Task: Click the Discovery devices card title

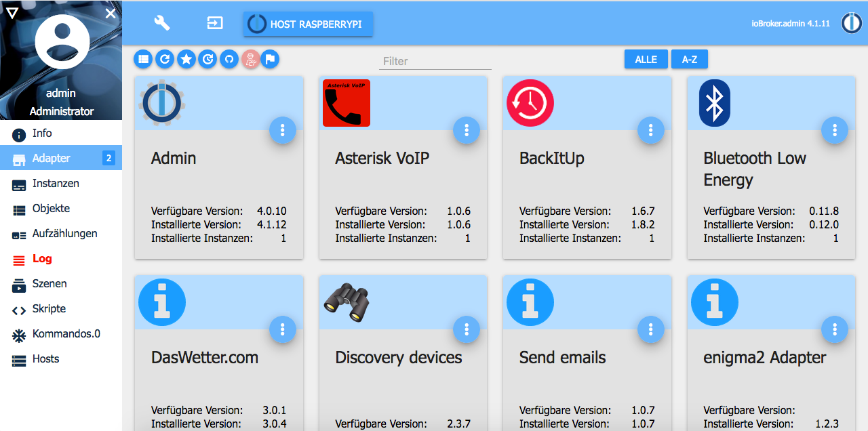Action: point(399,358)
